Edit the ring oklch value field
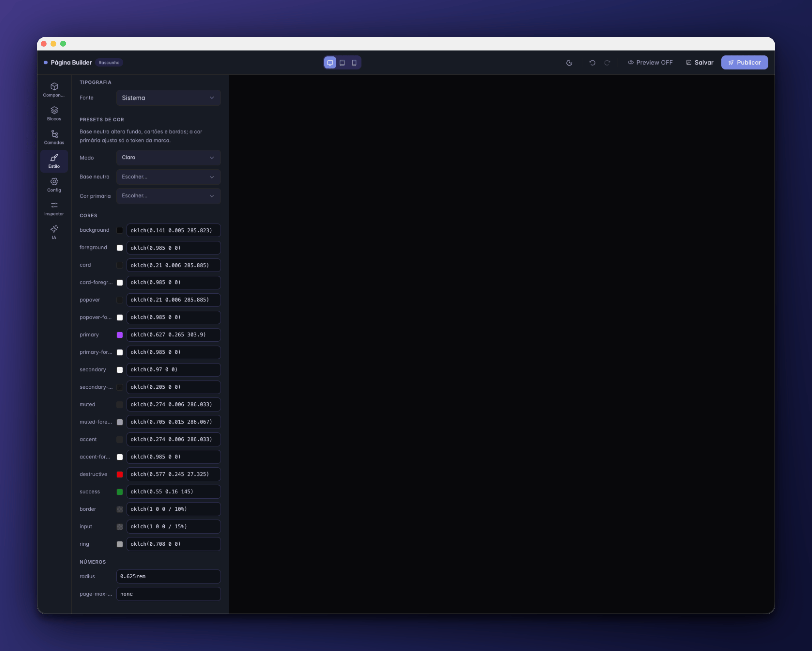812x651 pixels. pyautogui.click(x=174, y=544)
